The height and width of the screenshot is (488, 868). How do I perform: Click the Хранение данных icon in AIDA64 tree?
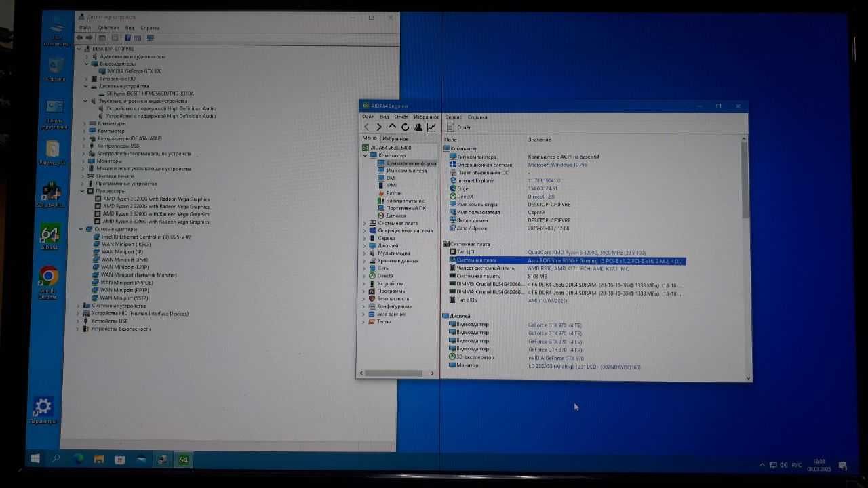(x=372, y=260)
